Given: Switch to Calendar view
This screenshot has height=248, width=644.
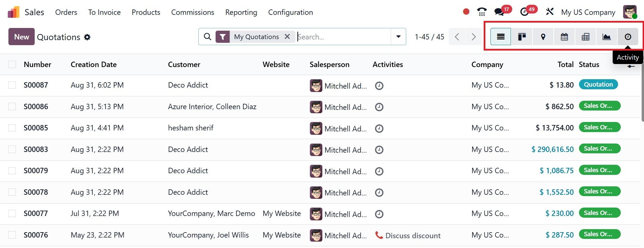Looking at the screenshot, I should click(564, 37).
